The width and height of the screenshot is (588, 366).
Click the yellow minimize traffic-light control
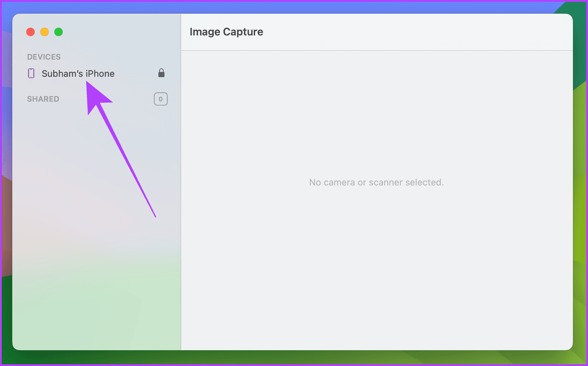pos(45,32)
